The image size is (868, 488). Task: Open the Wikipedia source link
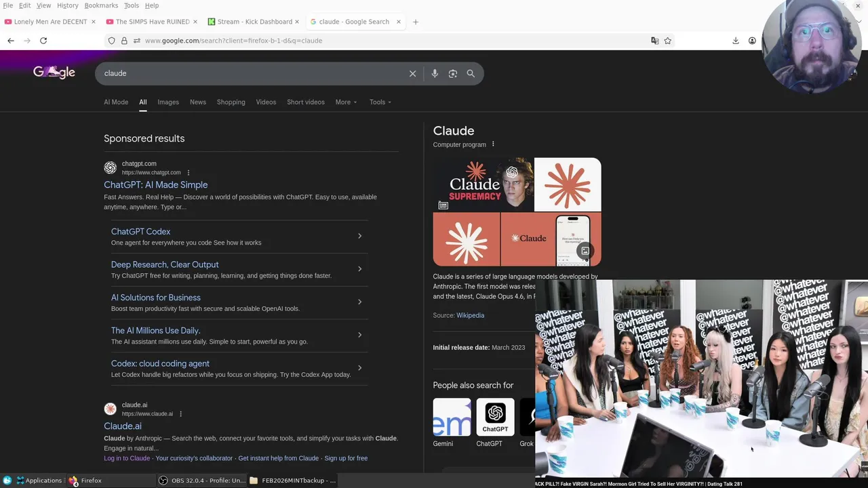[470, 315]
